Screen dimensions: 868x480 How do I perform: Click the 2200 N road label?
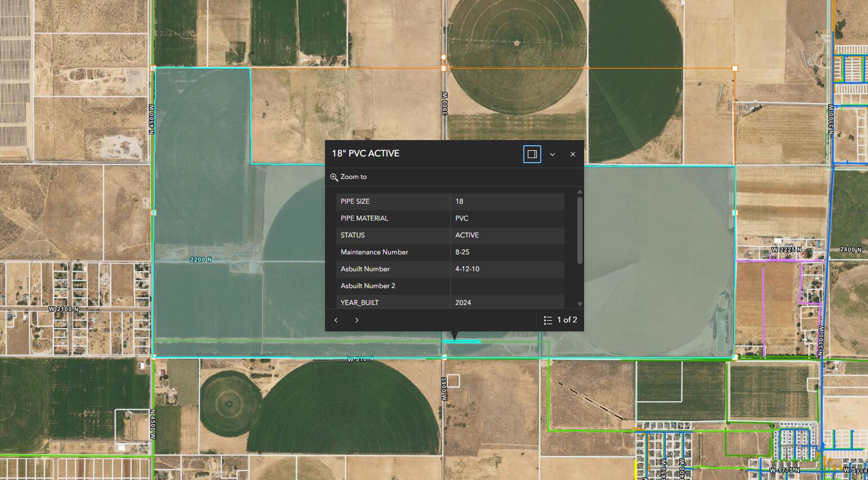(201, 259)
